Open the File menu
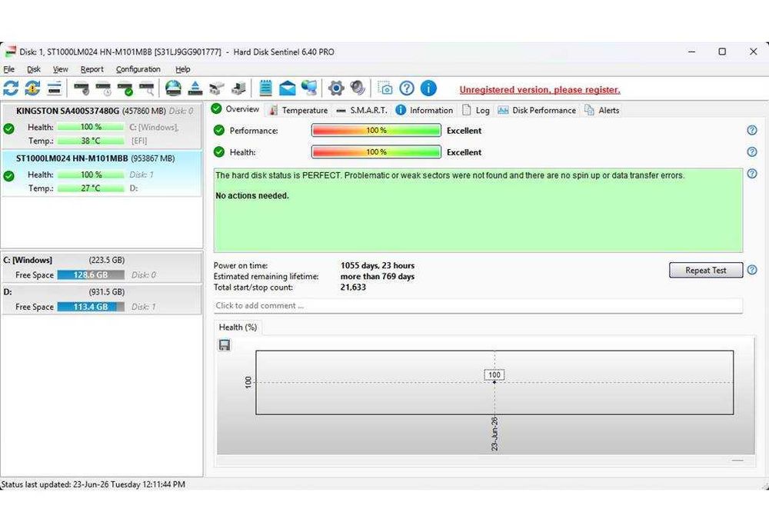The width and height of the screenshot is (769, 532). coord(8,69)
